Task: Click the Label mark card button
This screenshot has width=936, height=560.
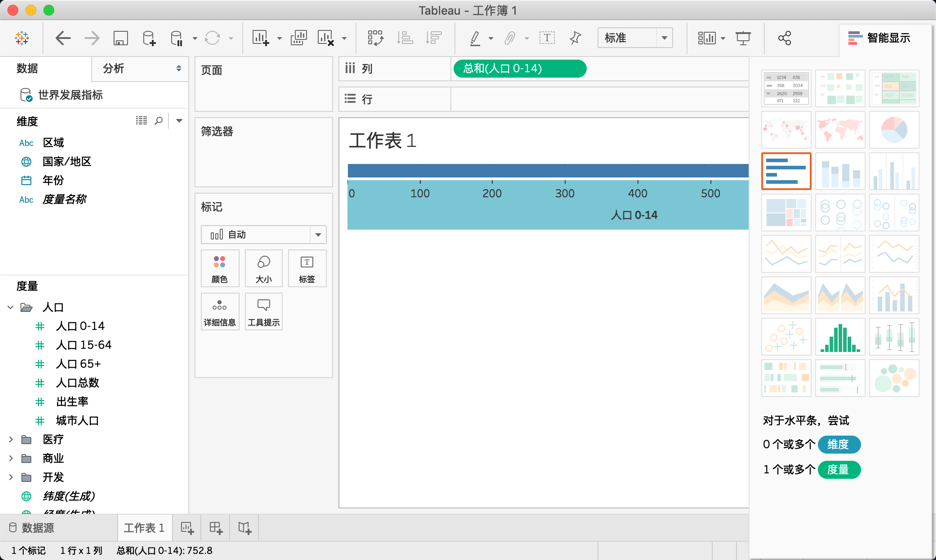Action: [x=307, y=269]
